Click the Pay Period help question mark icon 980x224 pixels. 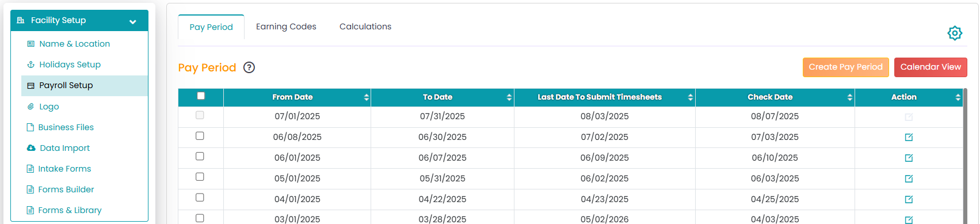[249, 67]
